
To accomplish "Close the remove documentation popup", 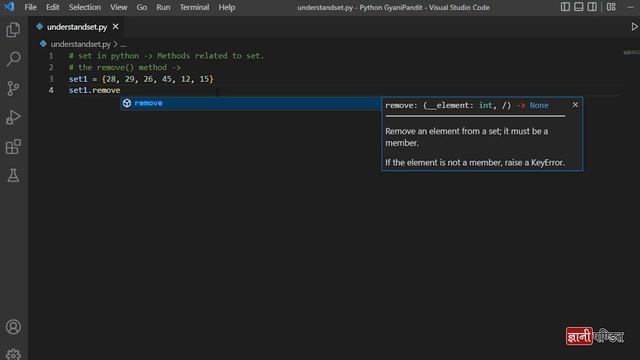I will pyautogui.click(x=575, y=105).
